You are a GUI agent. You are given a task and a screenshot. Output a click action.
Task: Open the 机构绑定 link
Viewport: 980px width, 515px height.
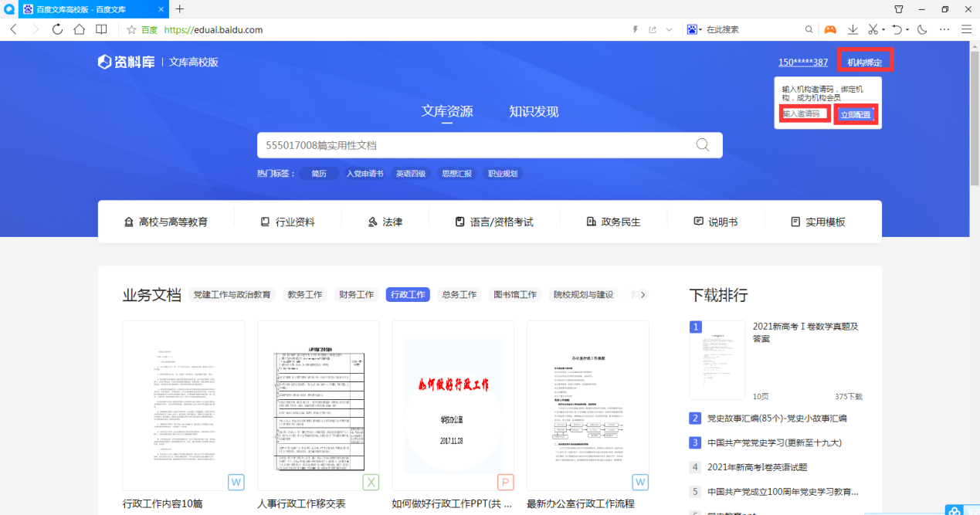[864, 62]
